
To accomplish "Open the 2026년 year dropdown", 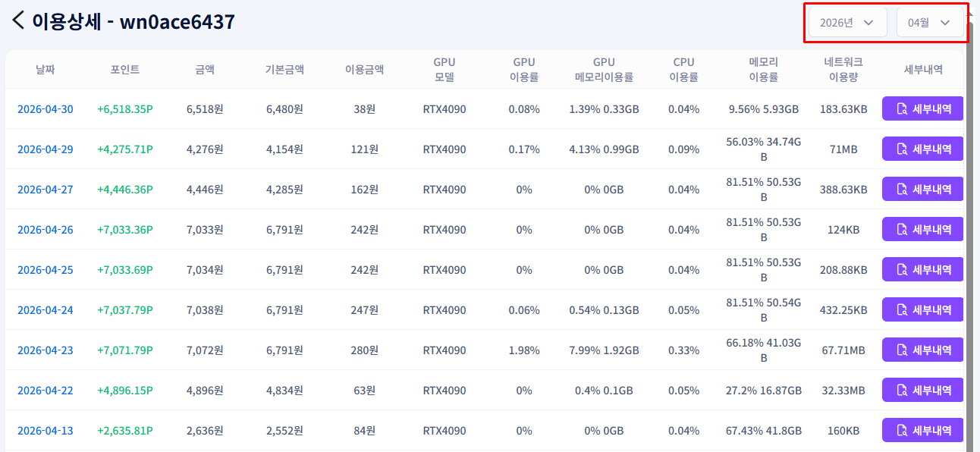I will [847, 23].
